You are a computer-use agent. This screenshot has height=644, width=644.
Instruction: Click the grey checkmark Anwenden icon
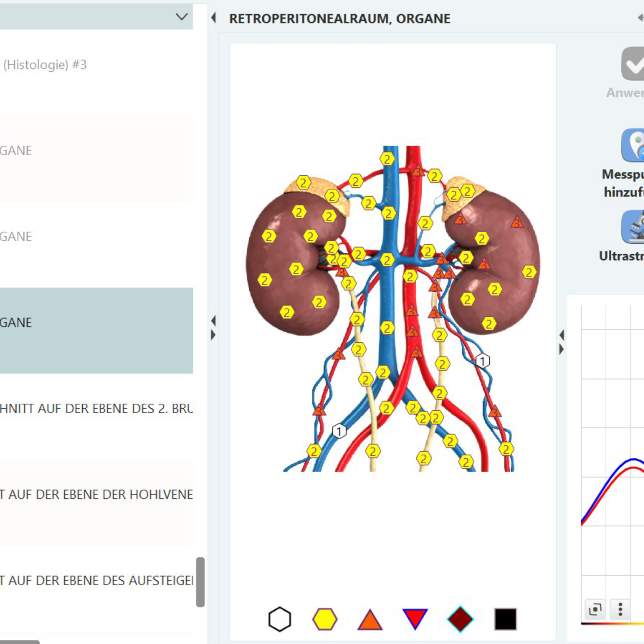633,64
